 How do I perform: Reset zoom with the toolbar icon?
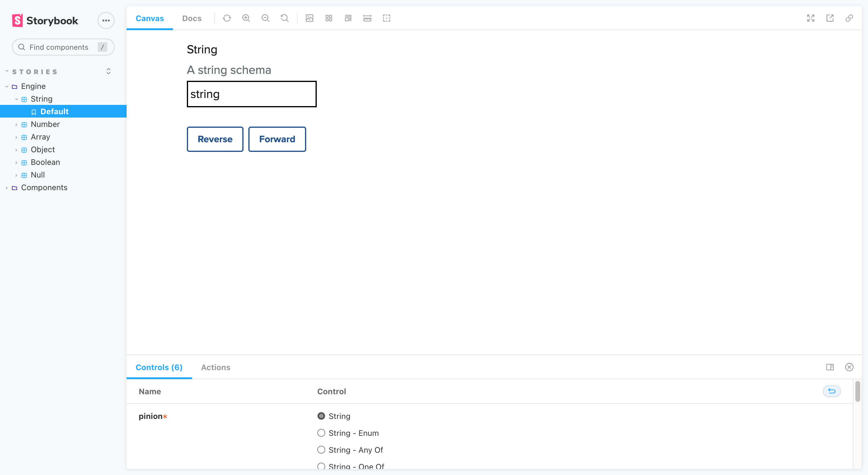click(285, 18)
